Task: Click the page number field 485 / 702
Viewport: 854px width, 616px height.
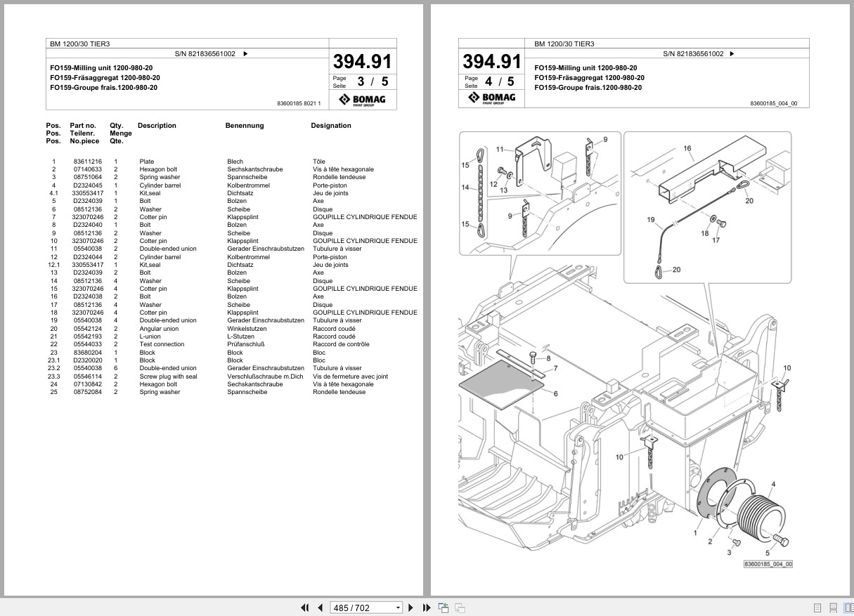Action: coord(363,608)
